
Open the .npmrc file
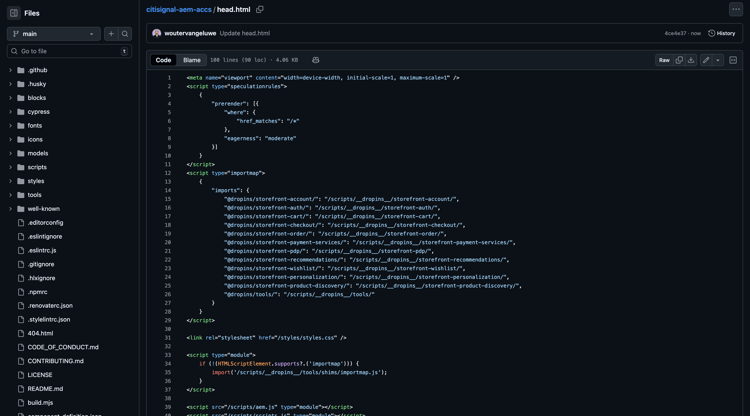click(x=37, y=292)
